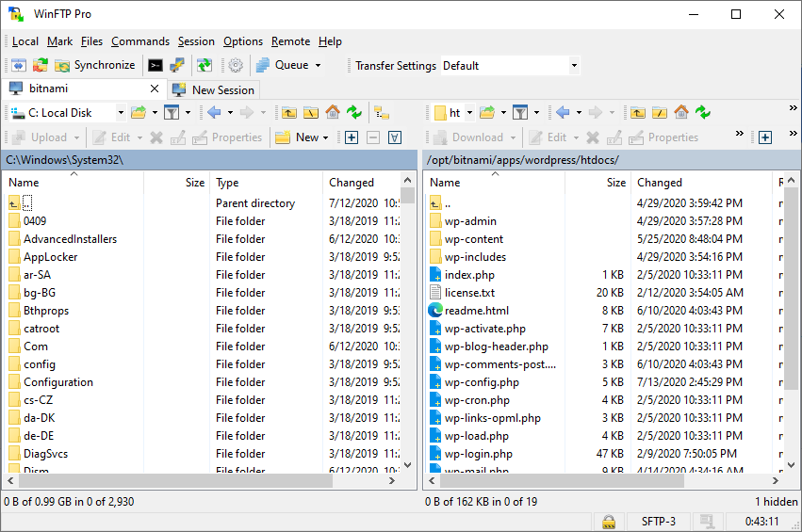Screen dimensions: 802x532
Task: Click the local open directory icon
Action: [x=139, y=112]
